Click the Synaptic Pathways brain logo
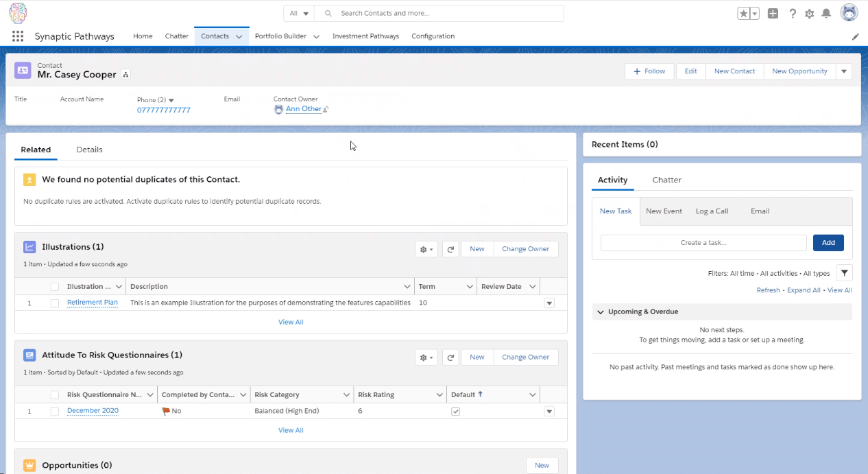868x474 pixels. 18,12
